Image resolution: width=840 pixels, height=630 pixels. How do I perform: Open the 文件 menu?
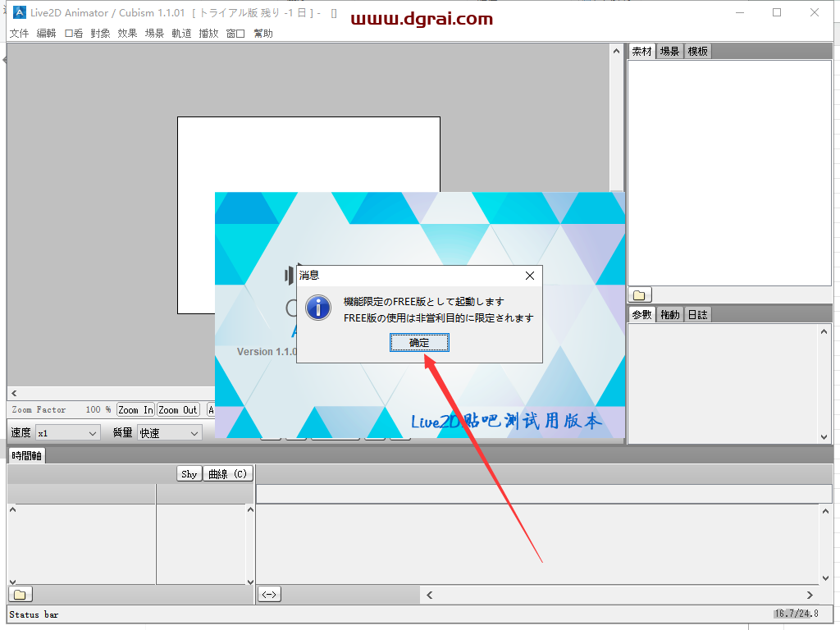click(20, 33)
